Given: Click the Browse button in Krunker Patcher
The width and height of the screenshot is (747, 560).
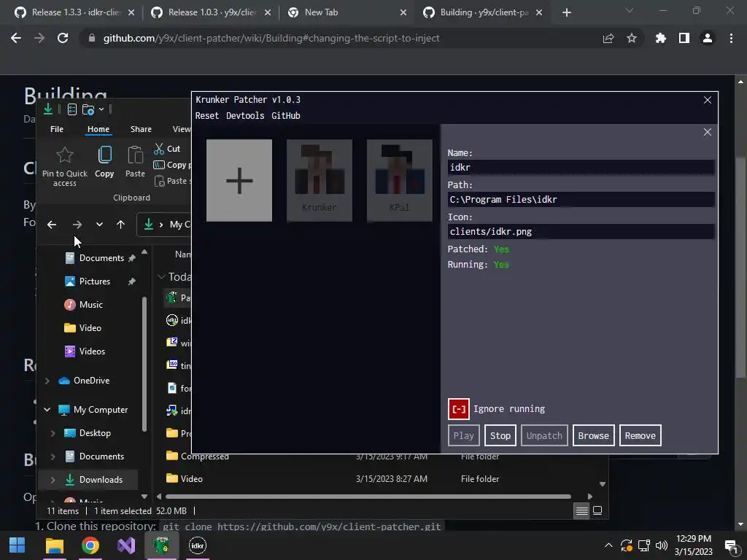Looking at the screenshot, I should (593, 436).
